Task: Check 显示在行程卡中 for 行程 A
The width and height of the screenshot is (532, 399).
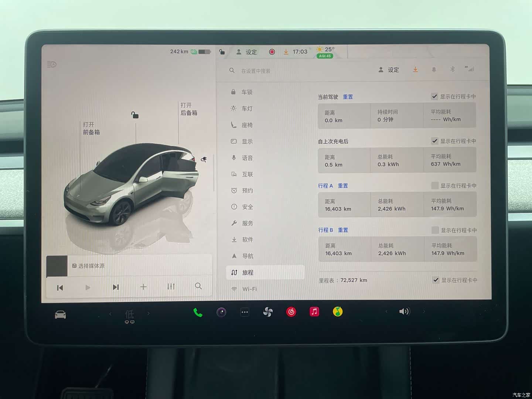Action: [435, 185]
